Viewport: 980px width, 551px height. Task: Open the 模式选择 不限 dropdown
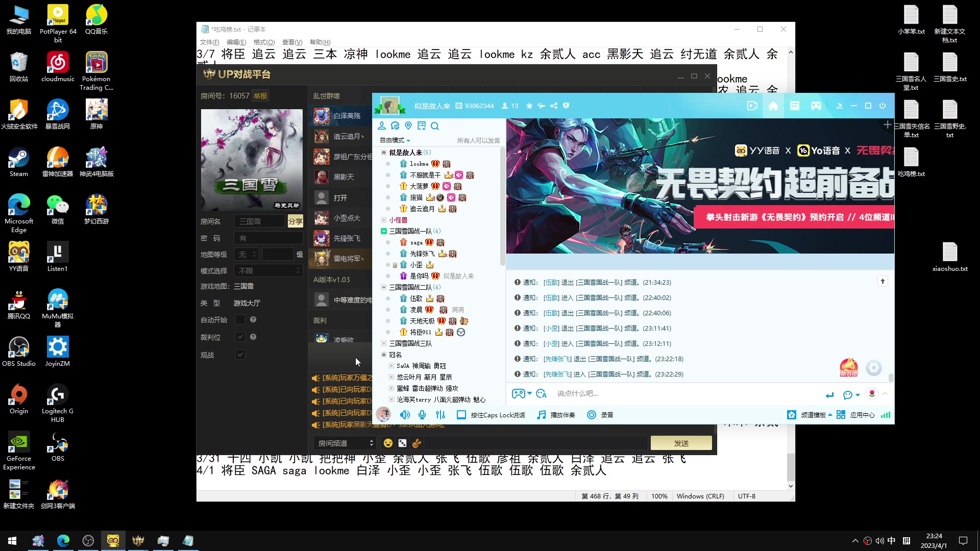point(268,270)
